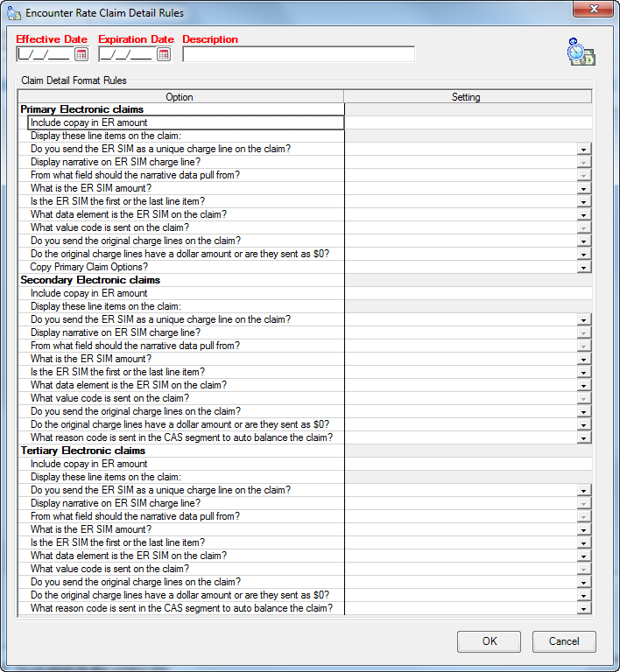Click Primary 'Display these line items on the claim:' row

click(186, 136)
